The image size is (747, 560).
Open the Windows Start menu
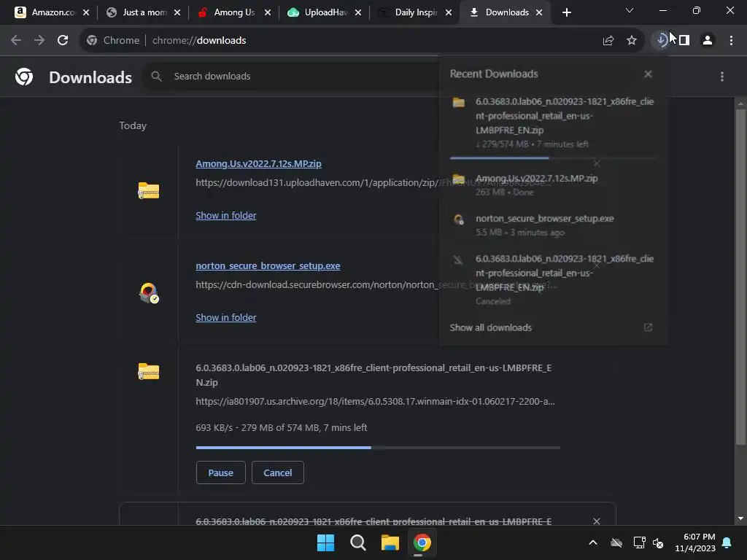click(x=326, y=542)
